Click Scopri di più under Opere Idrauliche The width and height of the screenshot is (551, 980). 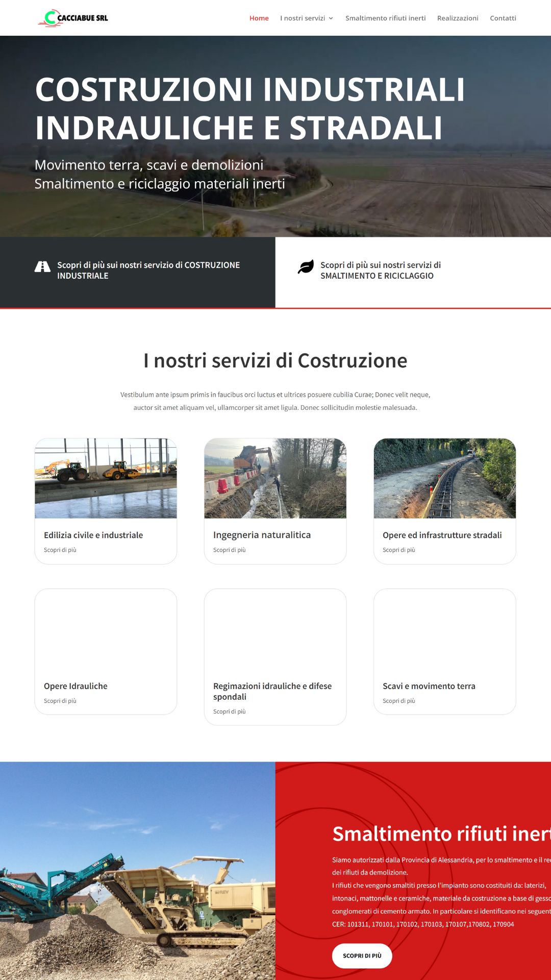(x=60, y=701)
